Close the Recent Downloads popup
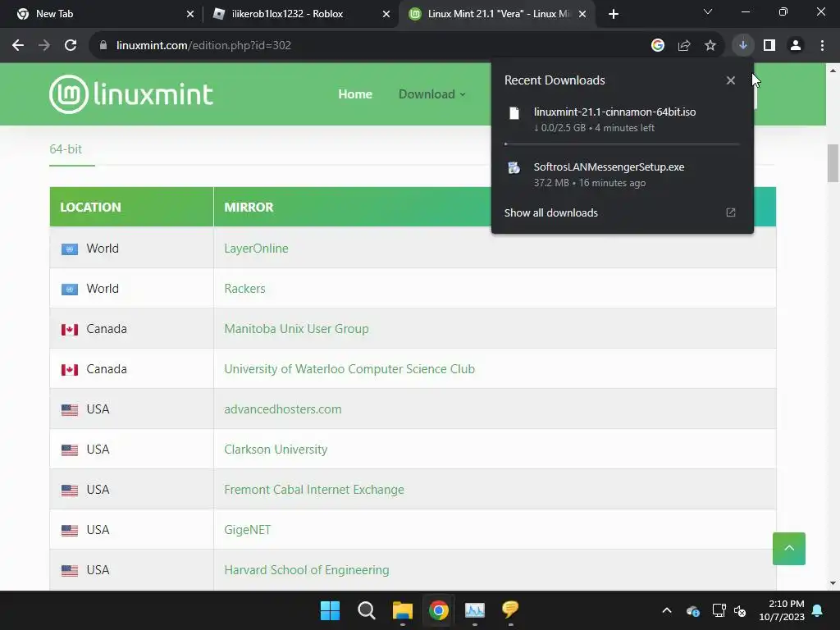 (x=731, y=80)
